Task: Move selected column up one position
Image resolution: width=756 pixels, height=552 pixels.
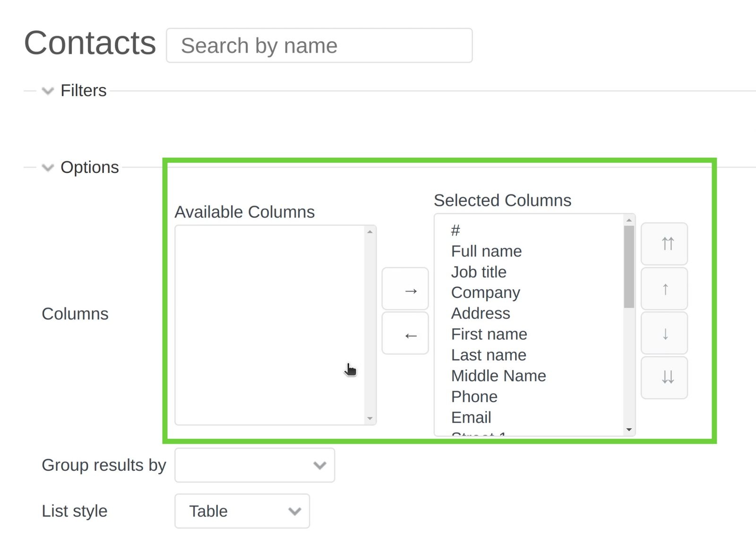Action: pos(664,288)
